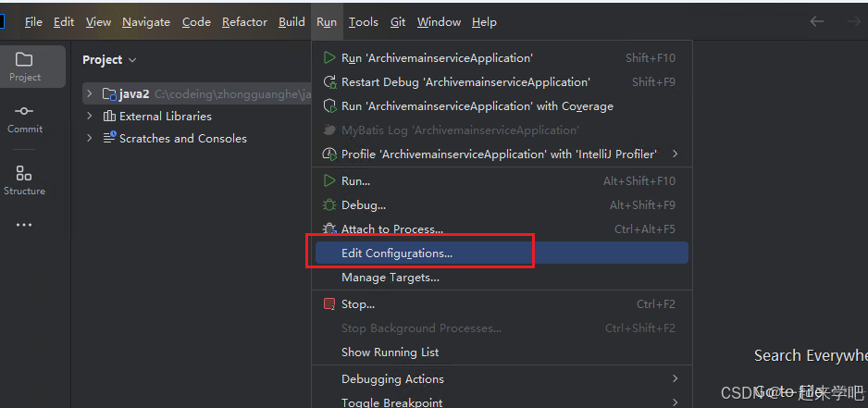
Task: Click the green Run icon for 'ArchivemainserviceApplication'
Action: [x=329, y=57]
